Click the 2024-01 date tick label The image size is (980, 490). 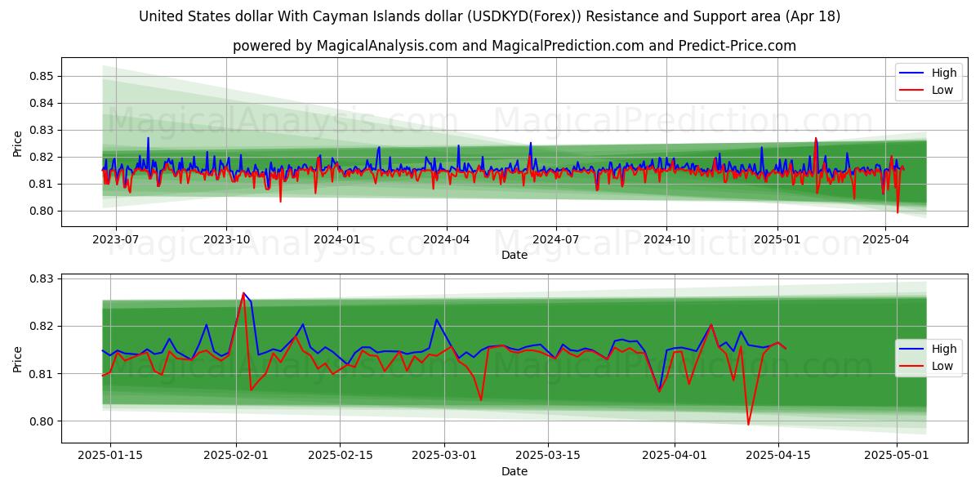pos(337,239)
